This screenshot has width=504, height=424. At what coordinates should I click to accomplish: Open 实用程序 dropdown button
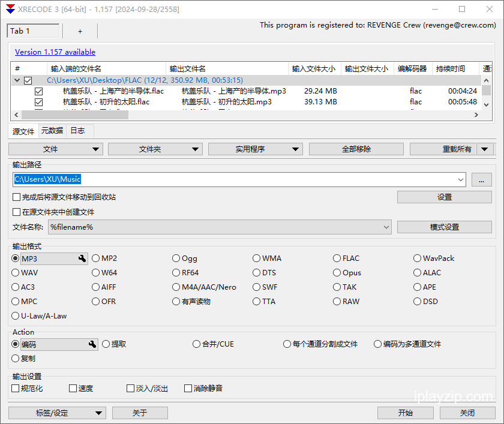tap(256, 149)
